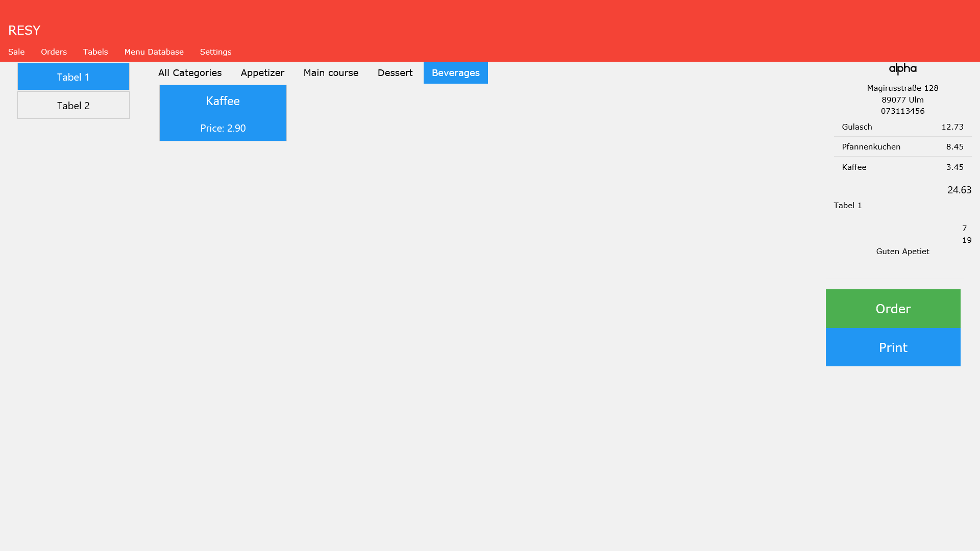Open Menu Database
The image size is (980, 551).
(154, 52)
